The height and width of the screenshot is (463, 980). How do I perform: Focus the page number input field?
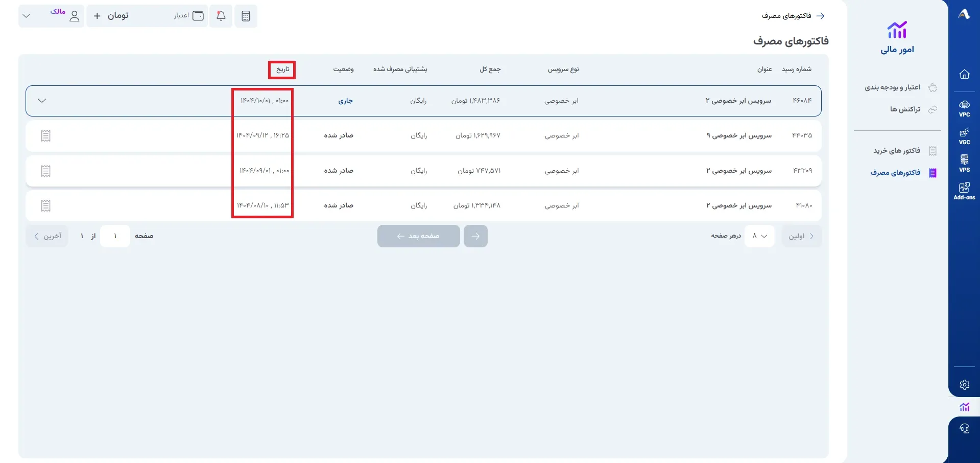(115, 236)
